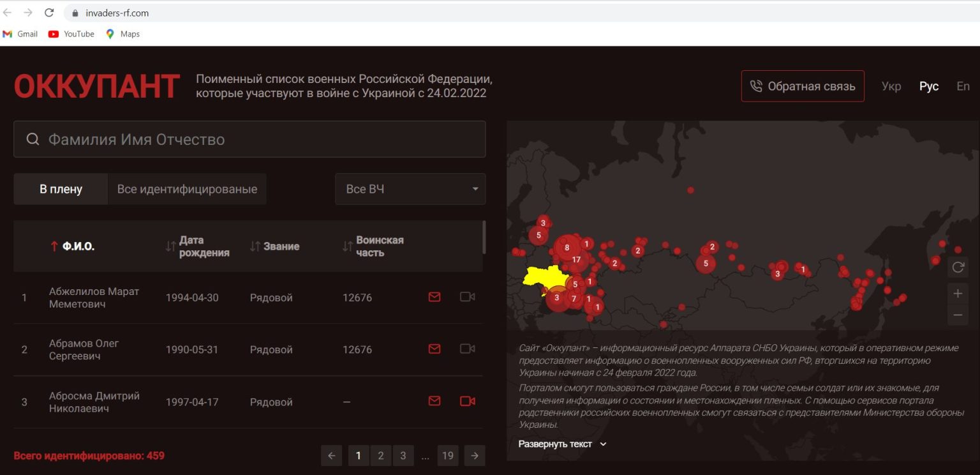This screenshot has height=475, width=980.
Task: Zoom in on the map
Action: coord(958,294)
